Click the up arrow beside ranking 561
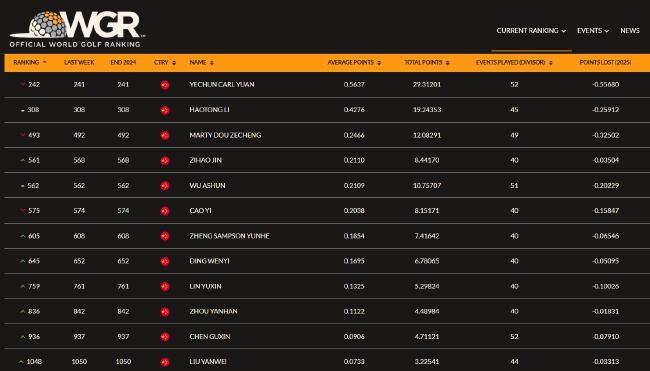 coord(23,160)
